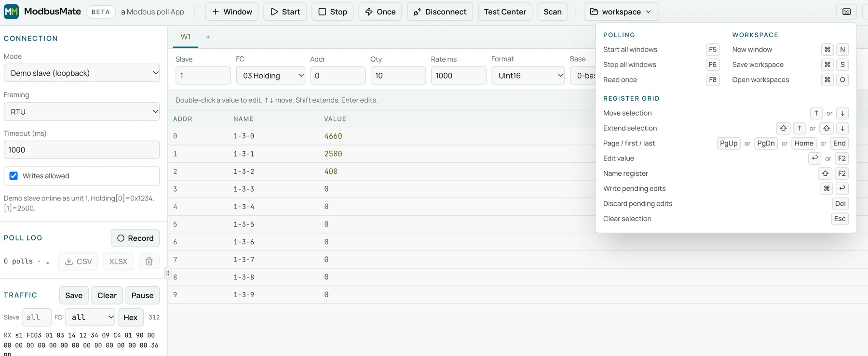
Task: Click the F8 key badge for Read once
Action: pos(713,79)
